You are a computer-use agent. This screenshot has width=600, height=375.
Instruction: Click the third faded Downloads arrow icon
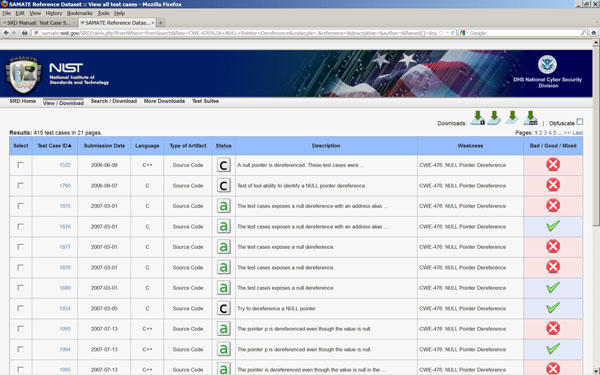pyautogui.click(x=512, y=118)
